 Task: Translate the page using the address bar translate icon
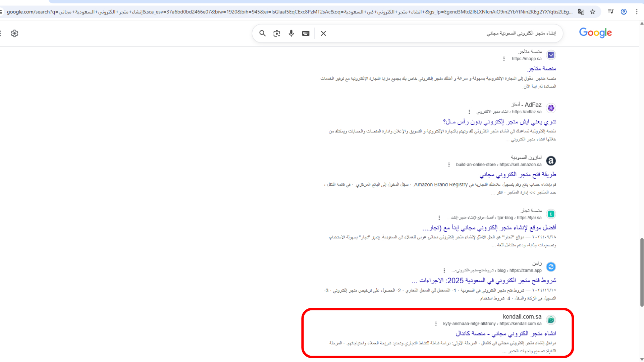[x=581, y=11]
